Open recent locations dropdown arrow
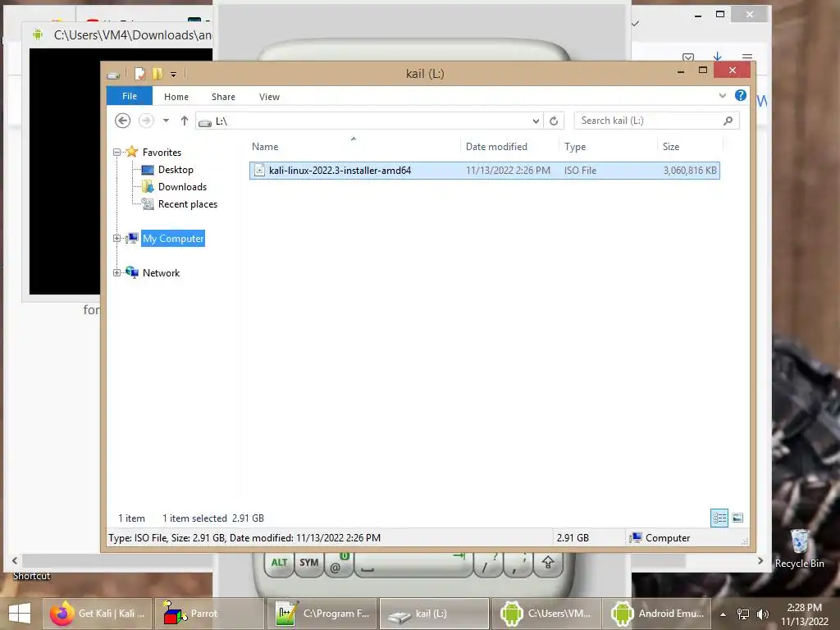Image resolution: width=840 pixels, height=630 pixels. coord(166,121)
